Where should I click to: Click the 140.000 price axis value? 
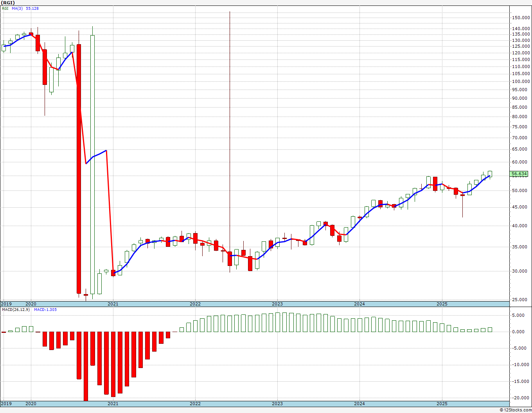521,29
